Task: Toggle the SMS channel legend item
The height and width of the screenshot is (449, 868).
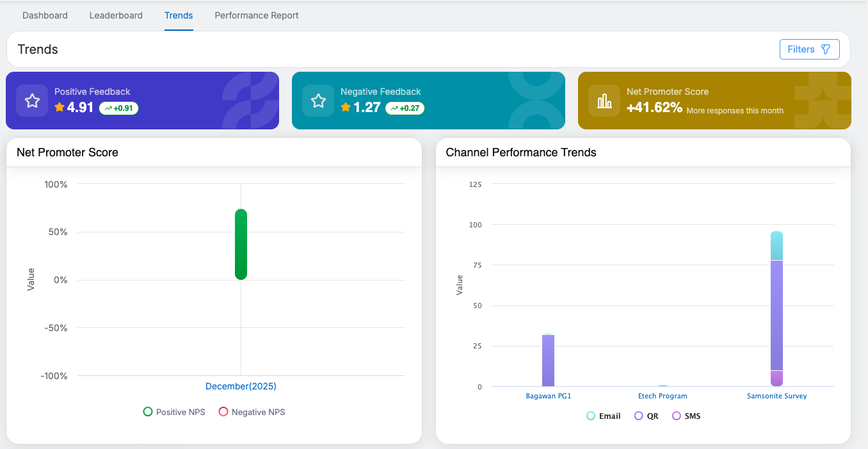Action: [x=686, y=416]
